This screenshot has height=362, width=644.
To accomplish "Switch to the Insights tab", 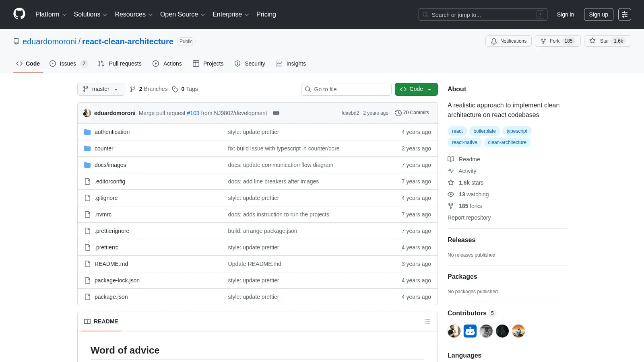I will coord(291,64).
